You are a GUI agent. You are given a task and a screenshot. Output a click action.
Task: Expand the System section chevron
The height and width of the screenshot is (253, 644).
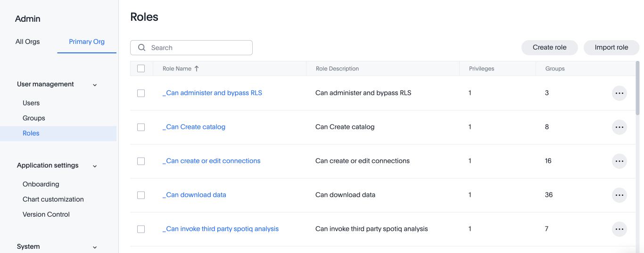pos(95,247)
